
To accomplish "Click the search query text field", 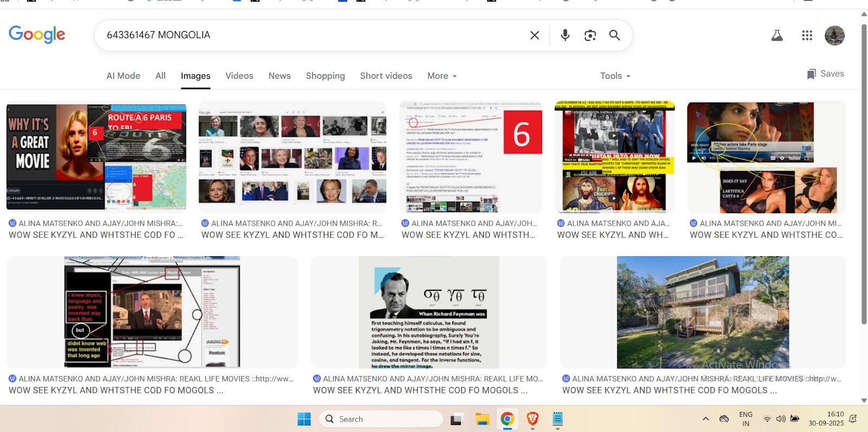I will click(x=309, y=35).
